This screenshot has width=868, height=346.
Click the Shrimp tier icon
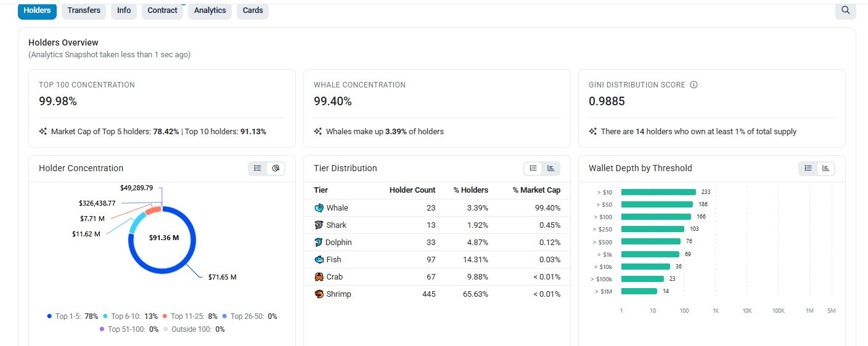coord(319,294)
